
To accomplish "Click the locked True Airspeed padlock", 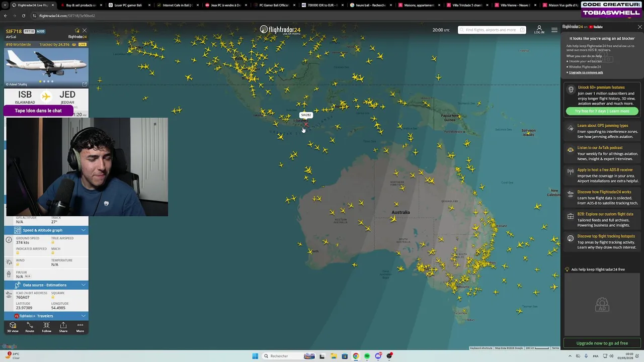I will pos(53,242).
